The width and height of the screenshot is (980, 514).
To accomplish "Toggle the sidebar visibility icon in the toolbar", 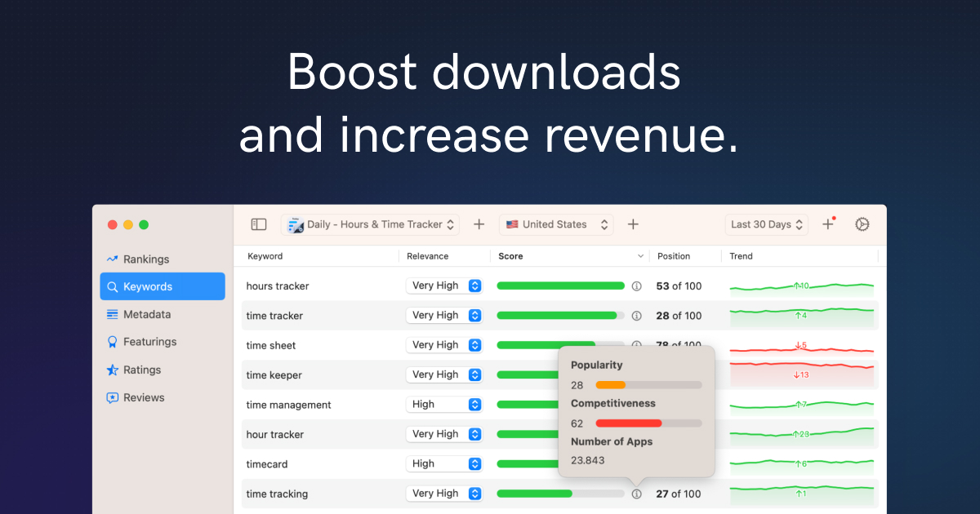I will [x=258, y=224].
